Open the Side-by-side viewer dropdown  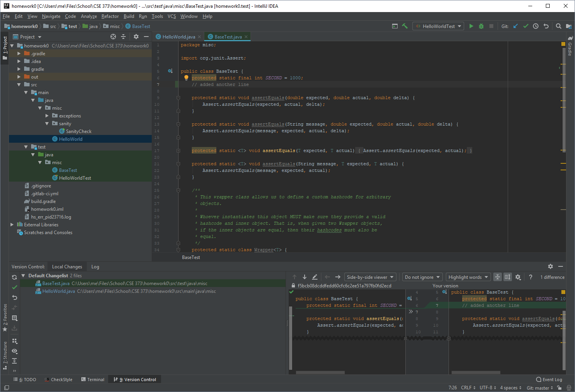coord(370,277)
